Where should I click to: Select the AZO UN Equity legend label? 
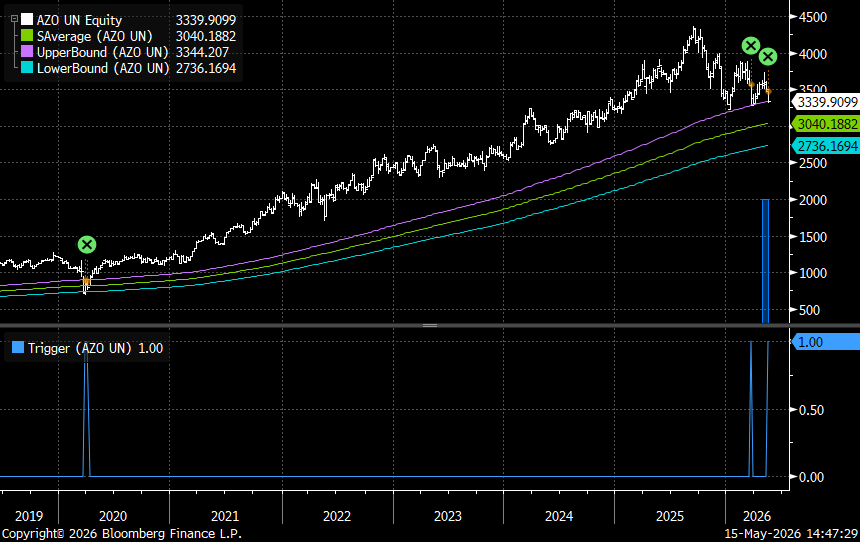pyautogui.click(x=79, y=20)
